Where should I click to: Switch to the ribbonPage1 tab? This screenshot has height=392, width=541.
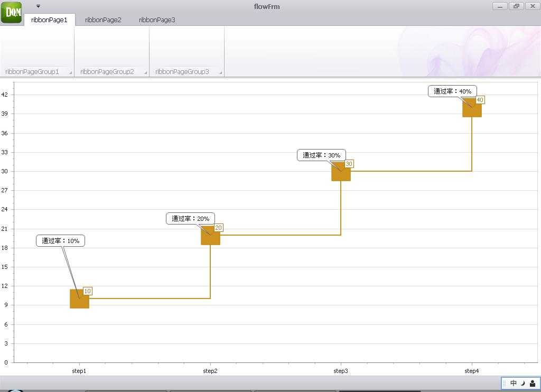(49, 20)
